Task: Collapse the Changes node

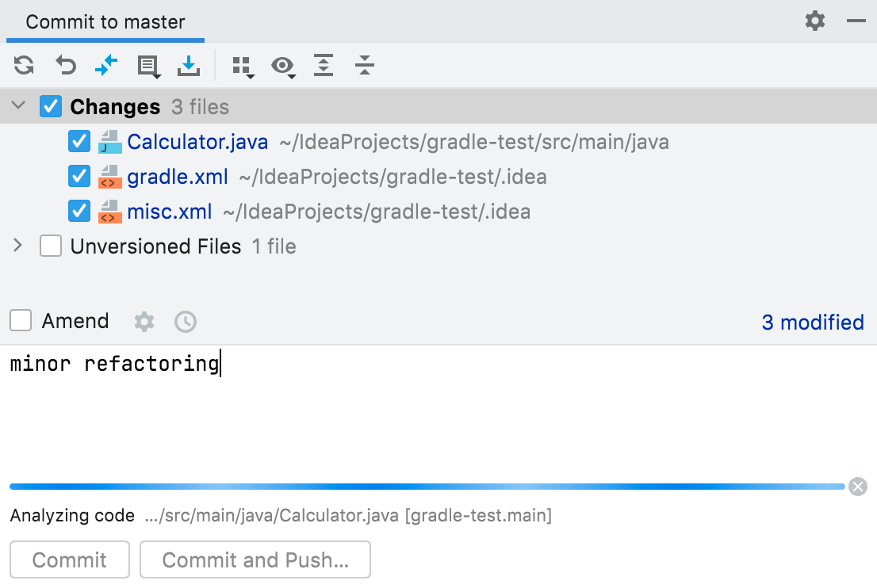Action: pos(17,105)
